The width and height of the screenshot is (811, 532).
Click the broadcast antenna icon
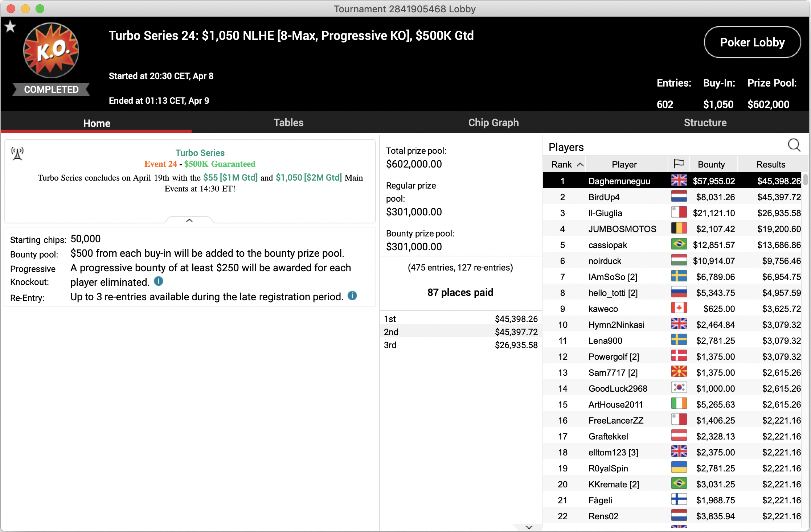(x=17, y=153)
